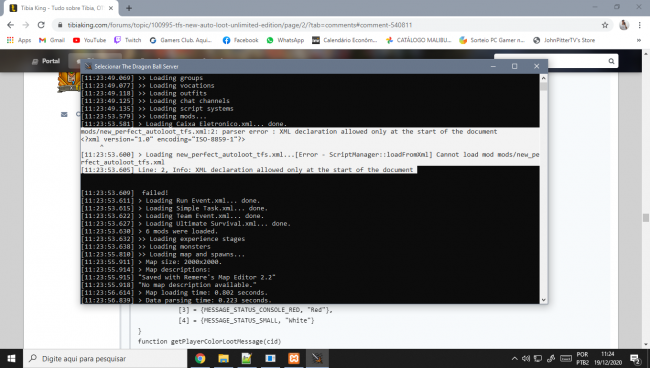Open the Windows notification center
This screenshot has height=368, width=650.
[635, 358]
